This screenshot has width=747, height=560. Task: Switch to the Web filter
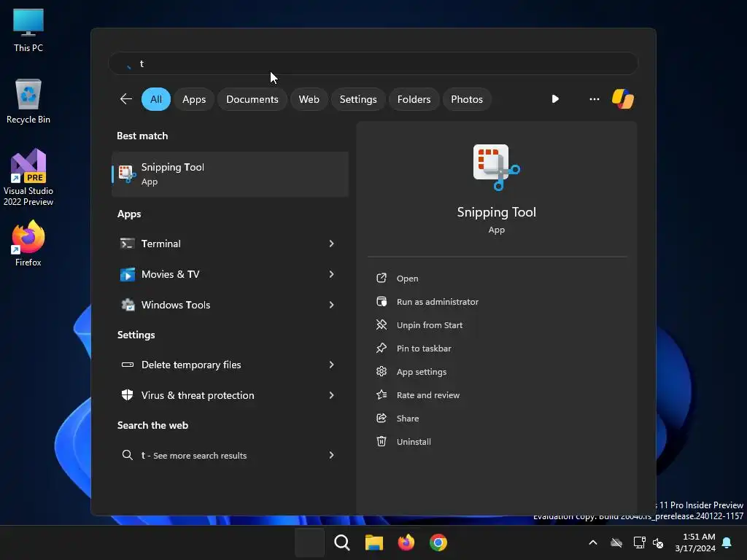pos(309,99)
